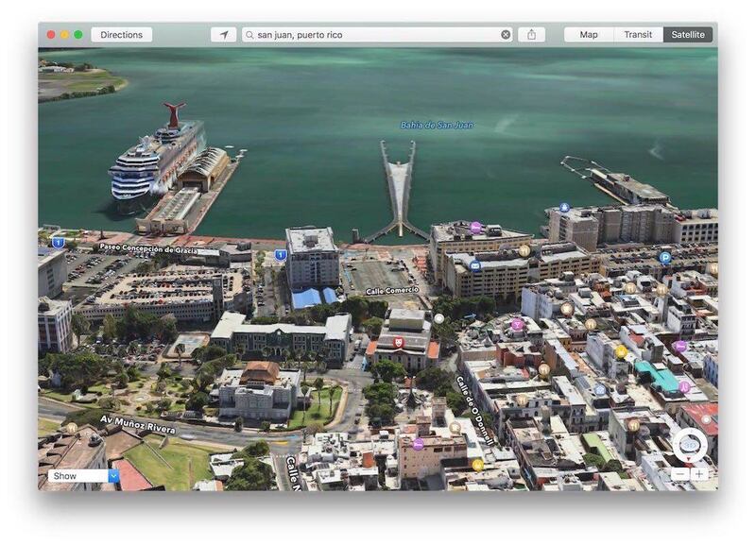756x545 pixels.
Task: Click the blue parking marker on map
Action: (664, 257)
